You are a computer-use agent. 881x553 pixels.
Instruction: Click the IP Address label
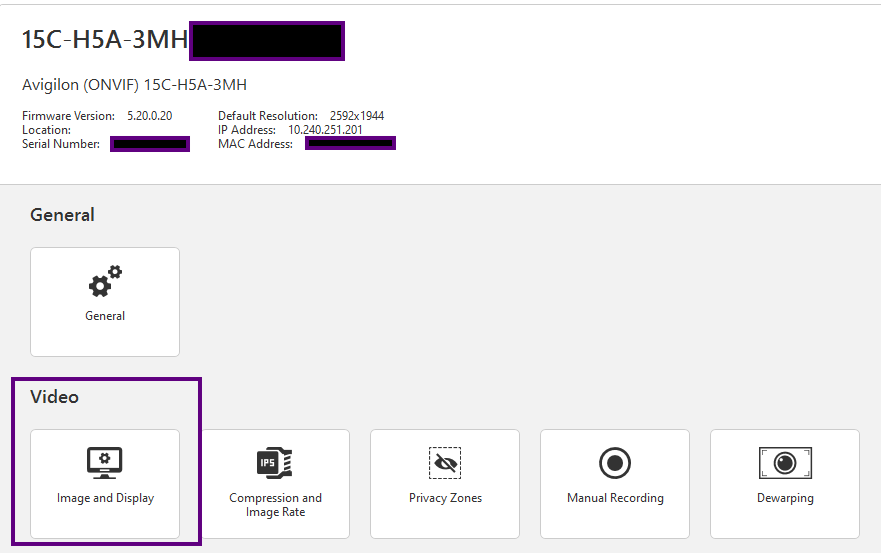(x=247, y=130)
